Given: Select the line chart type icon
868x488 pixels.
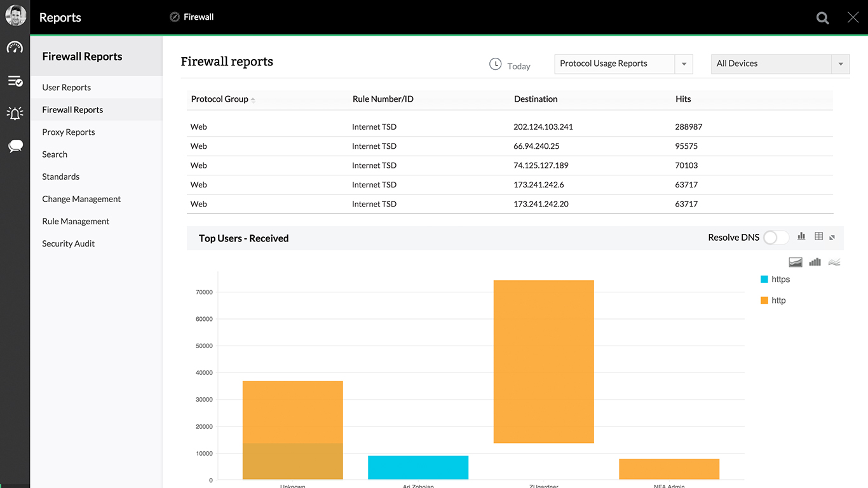Looking at the screenshot, I should click(834, 262).
